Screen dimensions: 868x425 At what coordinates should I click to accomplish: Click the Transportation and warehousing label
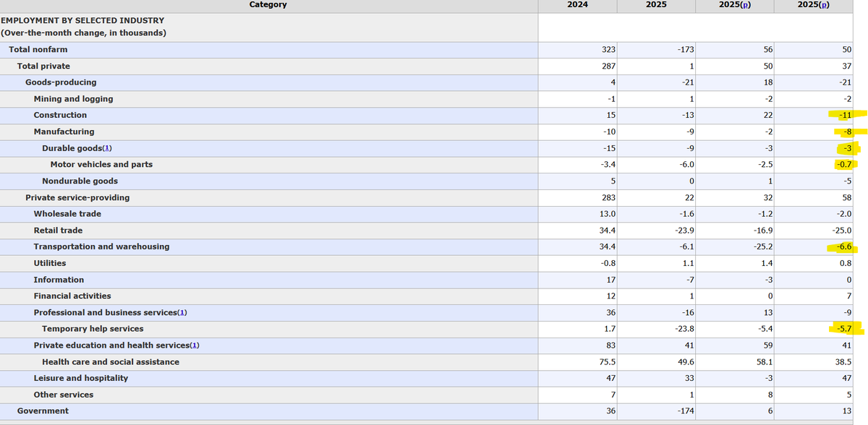tap(101, 246)
